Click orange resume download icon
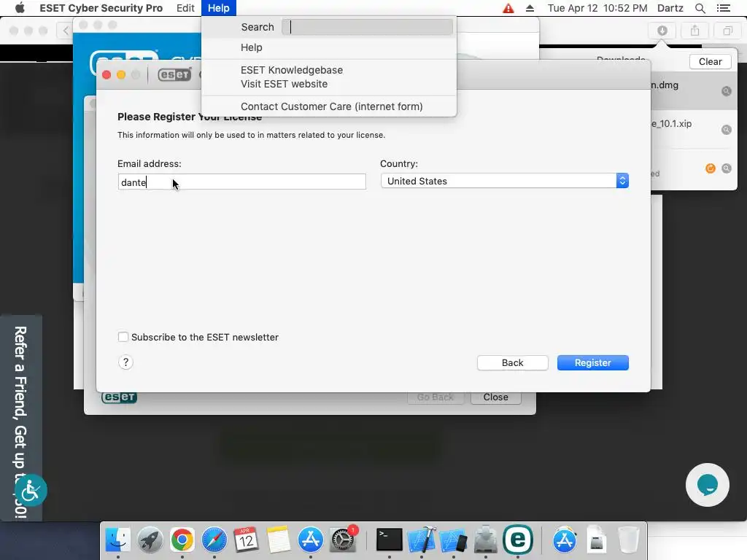Viewport: 747px width, 560px height. coord(711,168)
